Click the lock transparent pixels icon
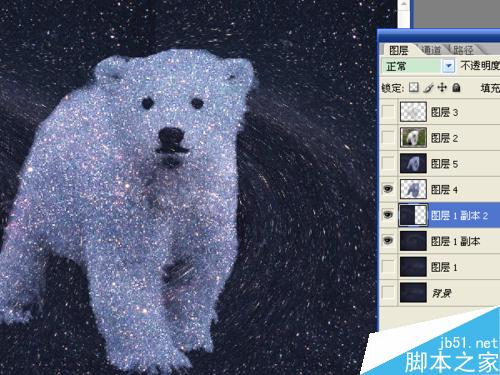 point(414,88)
